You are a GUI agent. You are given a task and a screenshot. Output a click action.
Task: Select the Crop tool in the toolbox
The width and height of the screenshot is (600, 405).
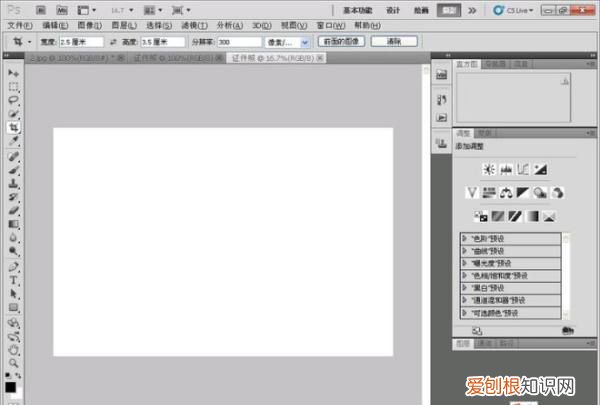click(x=14, y=129)
